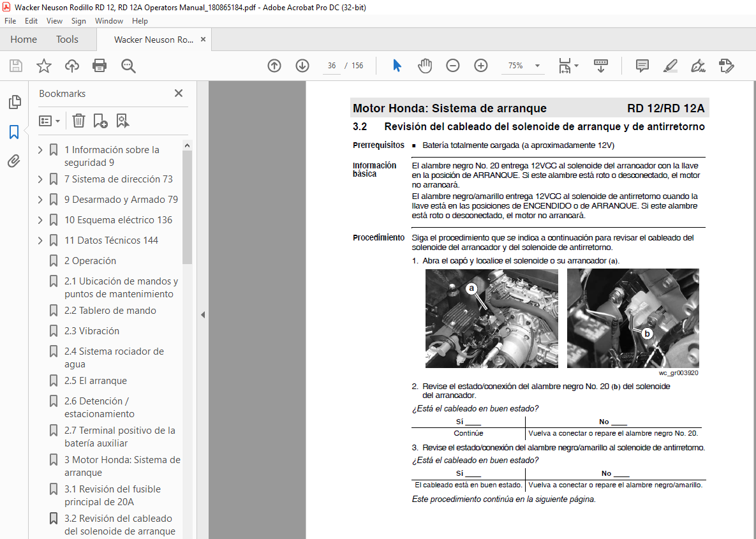Open fit page width options icon
Screen dimensions: 756x539
point(568,66)
